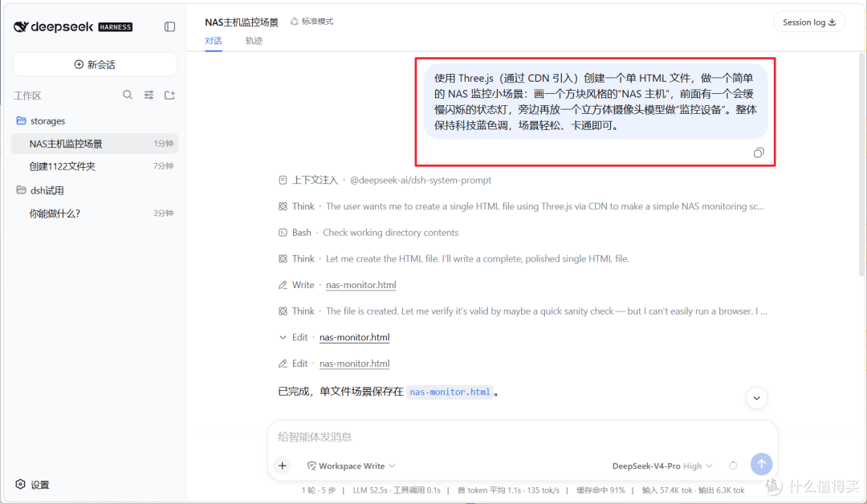Collapse the sidebar panel icon
This screenshot has height=504, width=867.
pos(169,26)
